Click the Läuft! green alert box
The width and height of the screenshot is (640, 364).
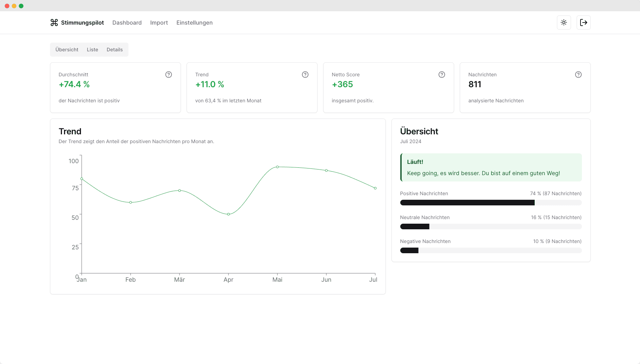coord(491,167)
